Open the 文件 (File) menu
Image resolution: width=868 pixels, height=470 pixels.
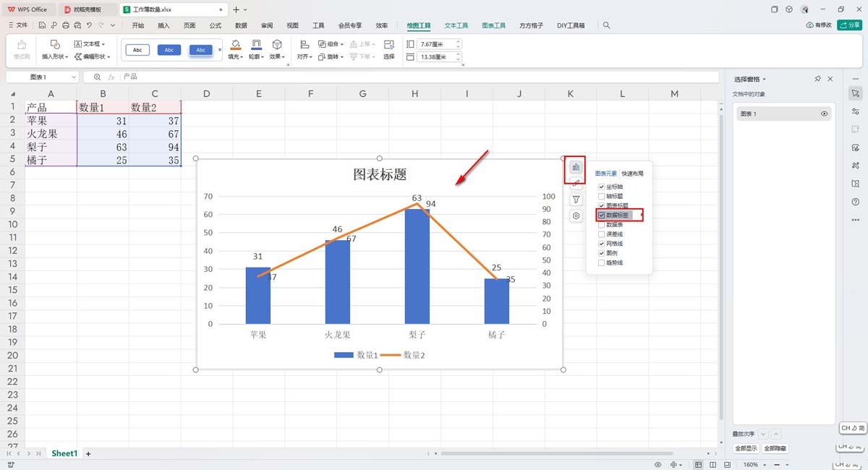tap(18, 25)
